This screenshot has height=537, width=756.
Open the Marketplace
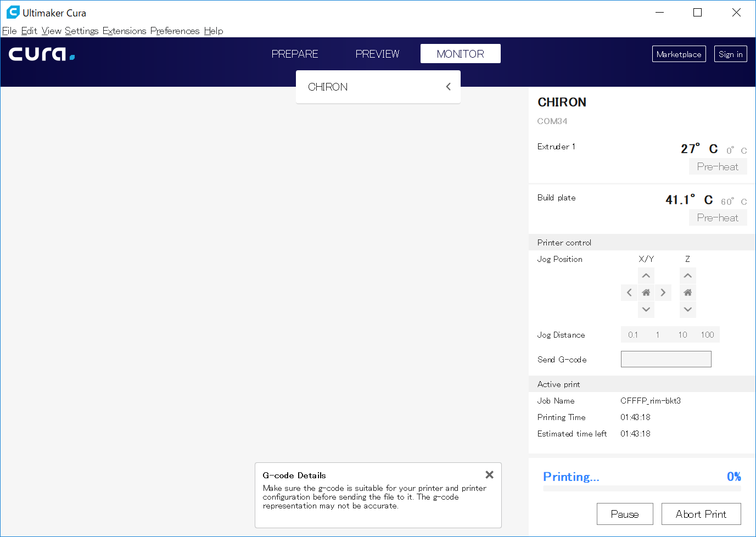coord(679,54)
